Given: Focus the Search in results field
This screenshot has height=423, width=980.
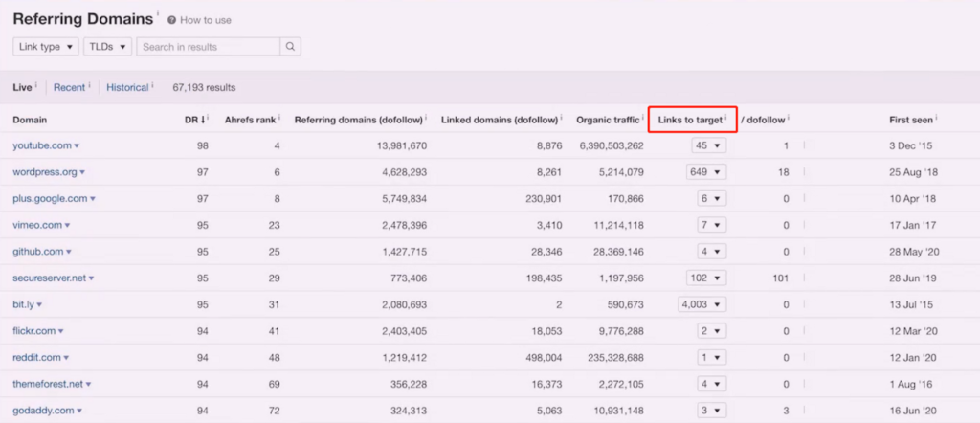Looking at the screenshot, I should (x=208, y=47).
